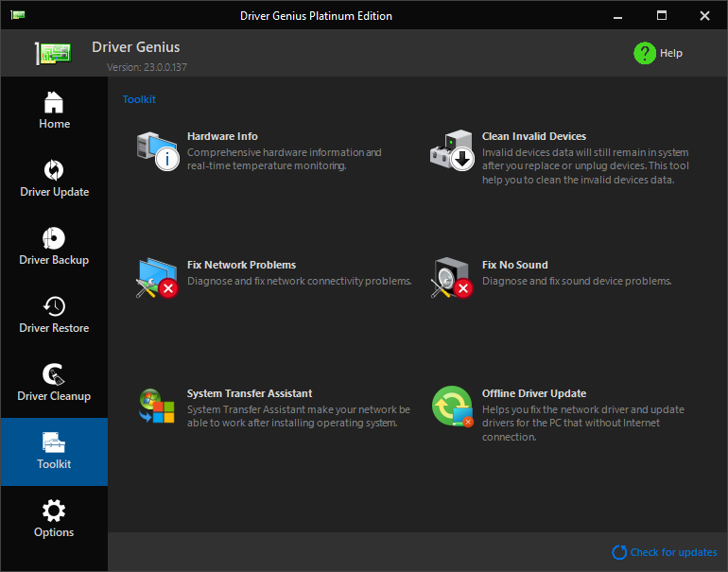
Task: Click the Fix Network Problems icon
Action: tap(157, 278)
